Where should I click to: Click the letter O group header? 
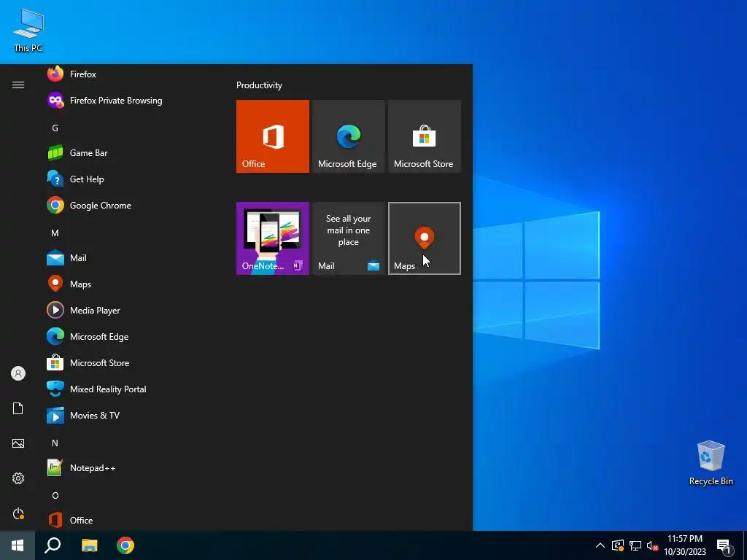pyautogui.click(x=55, y=495)
